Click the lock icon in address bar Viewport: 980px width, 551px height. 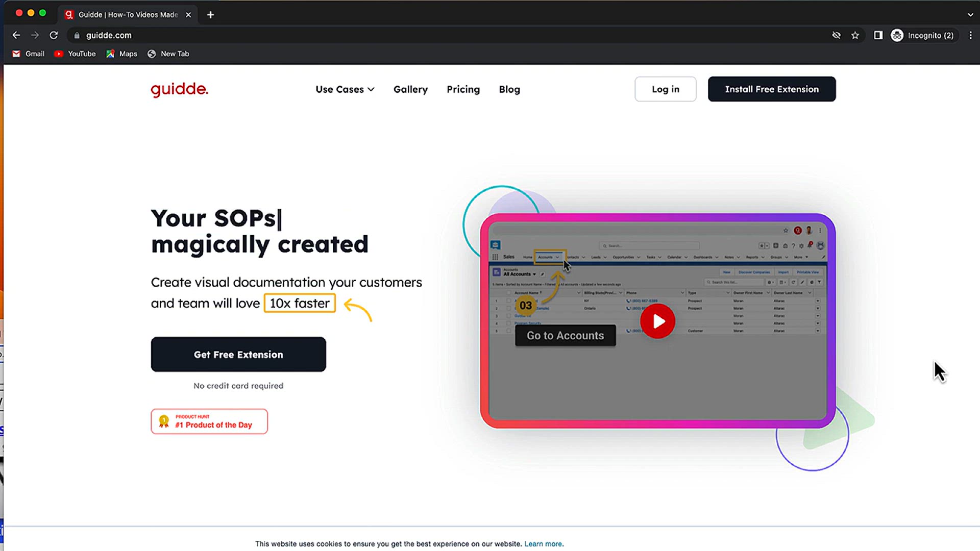pyautogui.click(x=77, y=35)
